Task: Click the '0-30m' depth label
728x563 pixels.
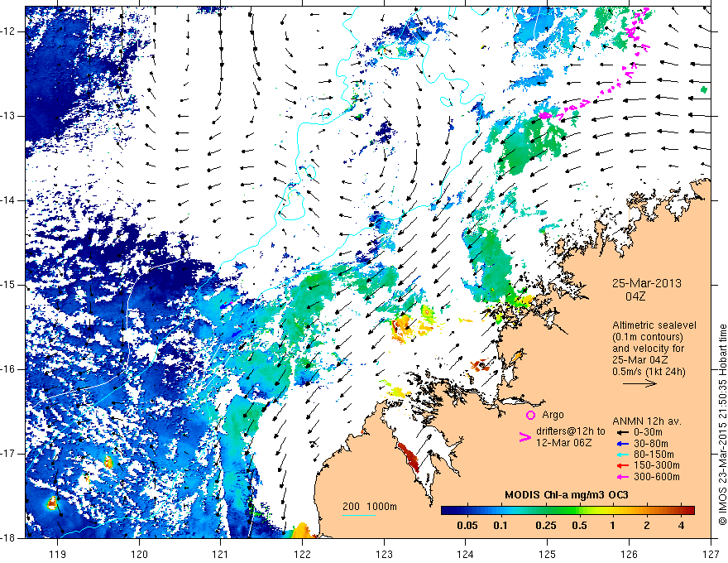Action: pos(648,432)
